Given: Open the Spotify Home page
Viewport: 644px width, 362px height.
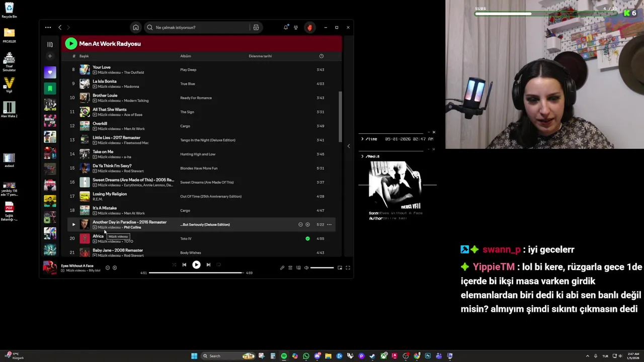Looking at the screenshot, I should (135, 27).
